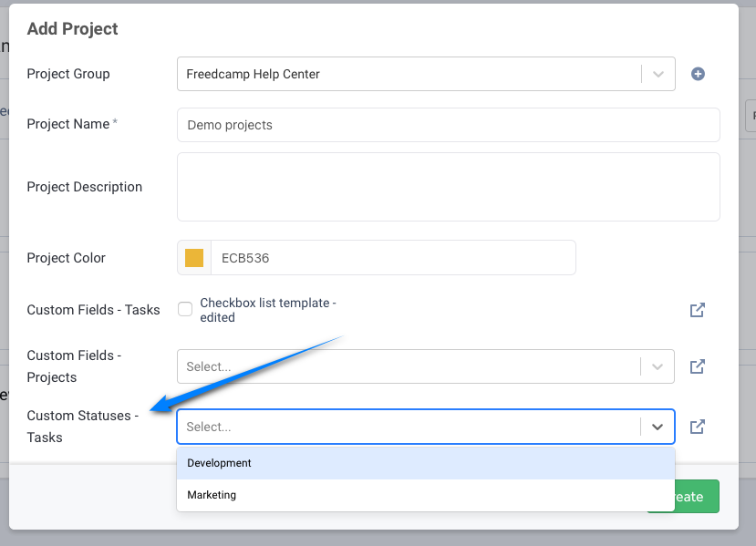This screenshot has width=756, height=546.
Task: Tick the Checkbox list template checkbox
Action: pos(185,309)
